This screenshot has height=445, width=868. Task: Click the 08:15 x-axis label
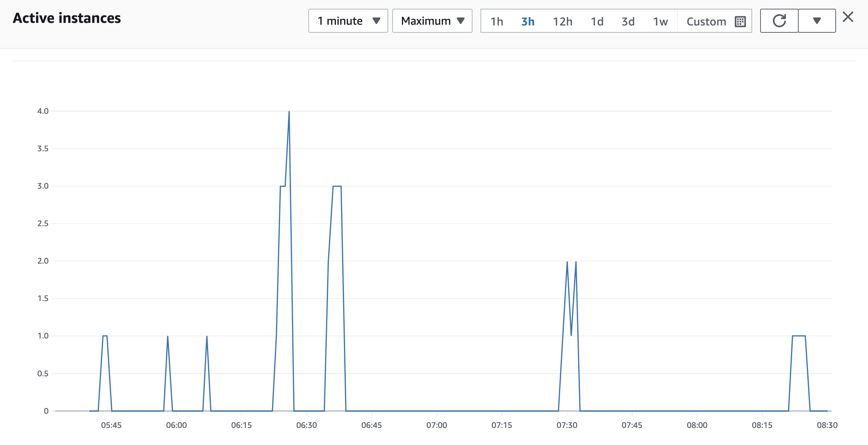coord(762,425)
